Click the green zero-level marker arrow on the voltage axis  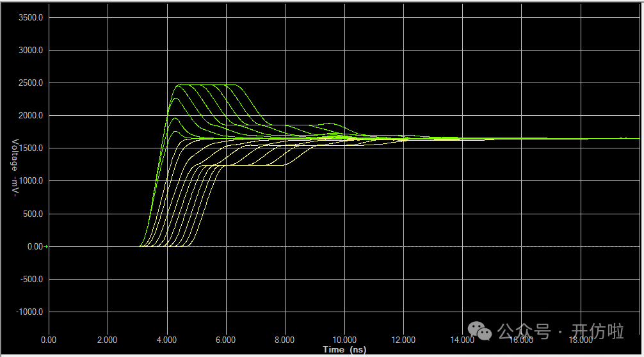47,246
